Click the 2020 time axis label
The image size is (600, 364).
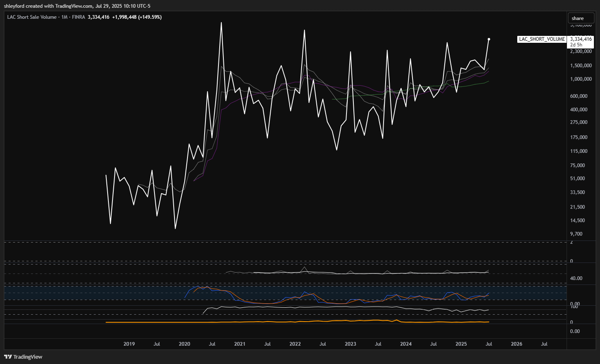185,344
